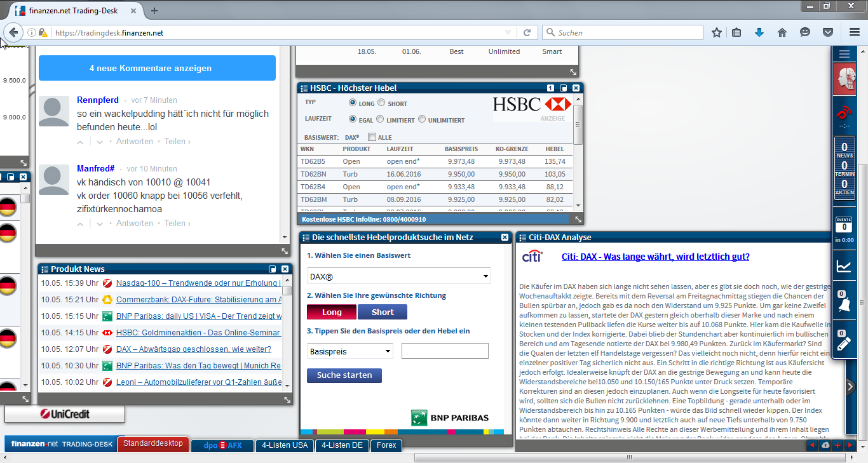Select the SHORT radio button under Typ
Image resolution: width=868 pixels, height=463 pixels.
(381, 103)
